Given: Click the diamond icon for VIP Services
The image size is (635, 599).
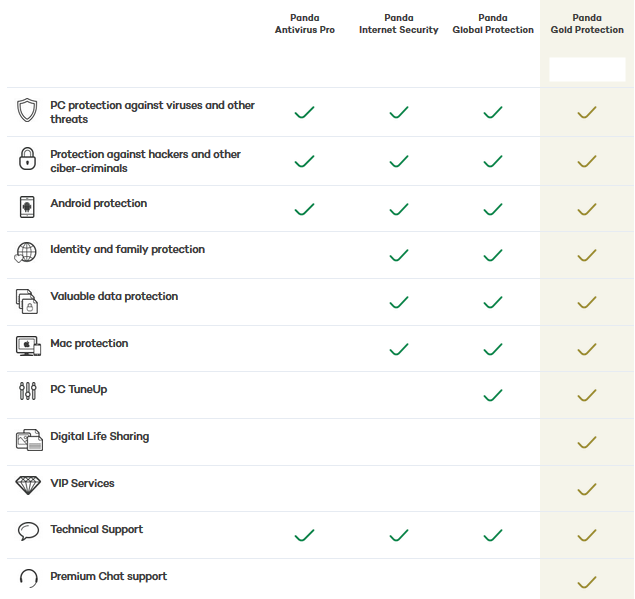Looking at the screenshot, I should (28, 485).
